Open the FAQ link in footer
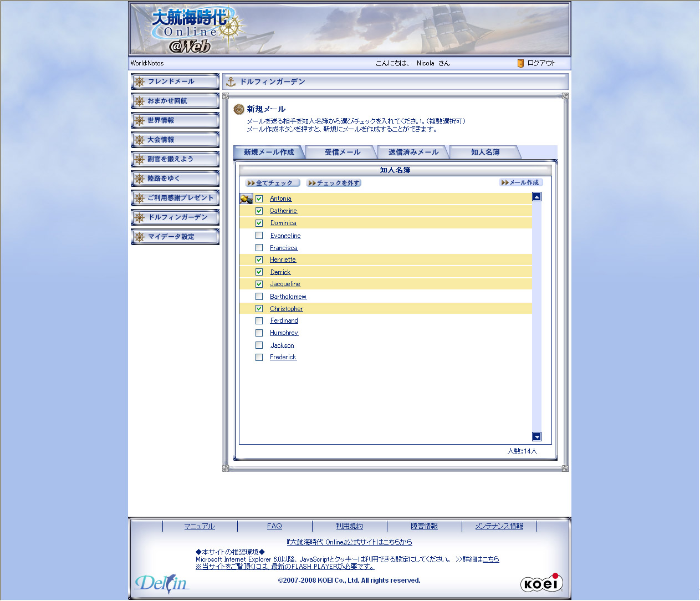The height and width of the screenshot is (601, 700). 274,526
